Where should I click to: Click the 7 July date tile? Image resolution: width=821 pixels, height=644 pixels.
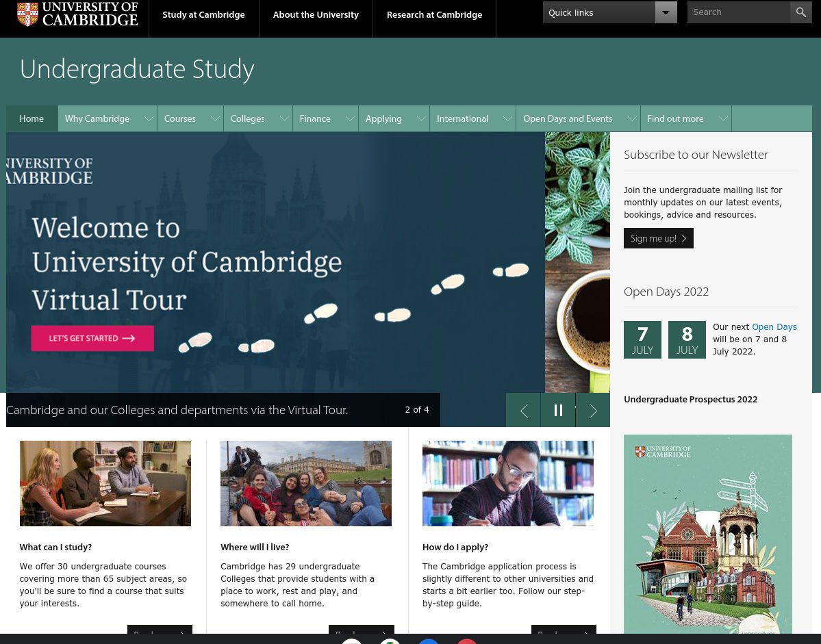pyautogui.click(x=642, y=340)
